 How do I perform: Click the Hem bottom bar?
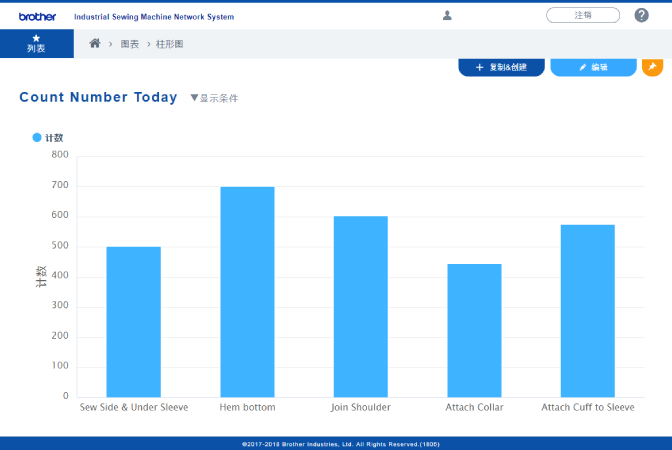pyautogui.click(x=247, y=291)
